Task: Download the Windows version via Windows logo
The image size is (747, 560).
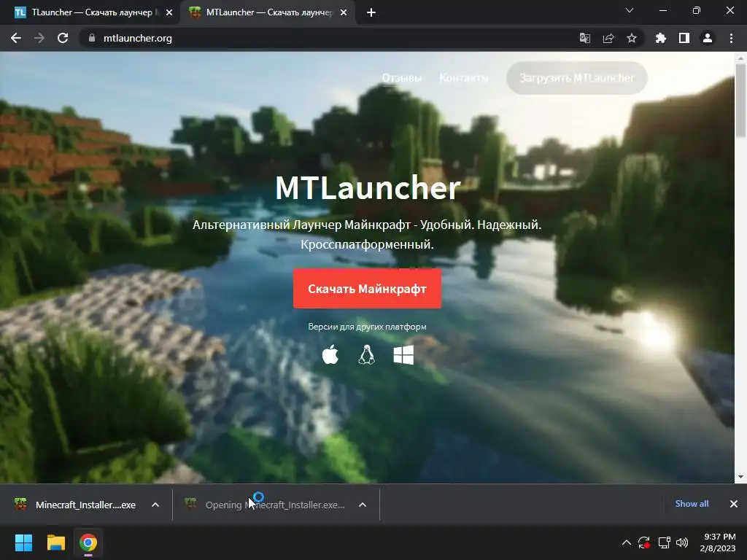Action: coord(403,355)
